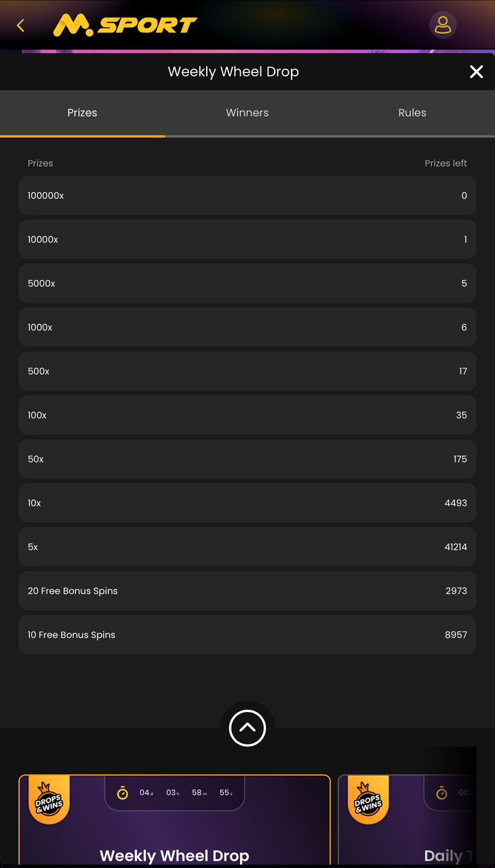
Task: Switch to the Winners tab
Action: point(248,113)
